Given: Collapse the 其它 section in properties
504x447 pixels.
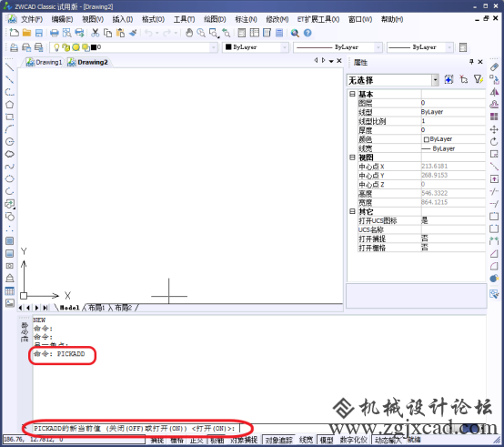Looking at the screenshot, I should tap(352, 211).
